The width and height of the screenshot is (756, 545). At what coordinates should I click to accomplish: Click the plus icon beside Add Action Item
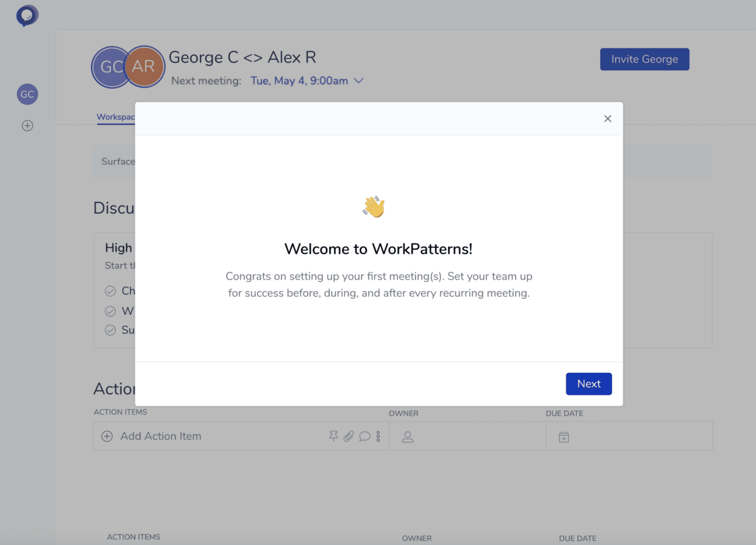(x=107, y=436)
